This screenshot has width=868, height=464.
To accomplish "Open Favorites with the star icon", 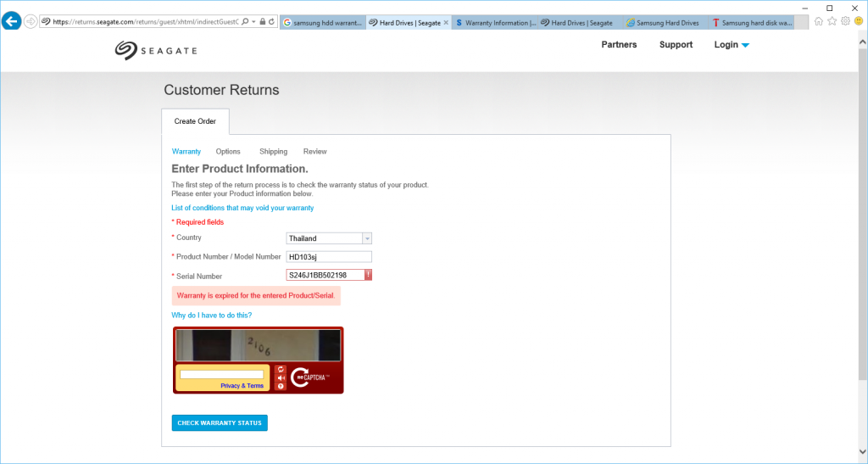I will 832,21.
